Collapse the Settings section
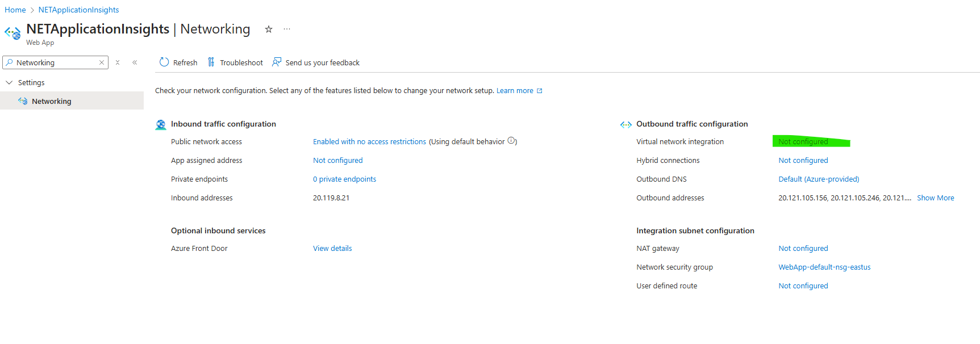This screenshot has height=344, width=980. (x=9, y=82)
